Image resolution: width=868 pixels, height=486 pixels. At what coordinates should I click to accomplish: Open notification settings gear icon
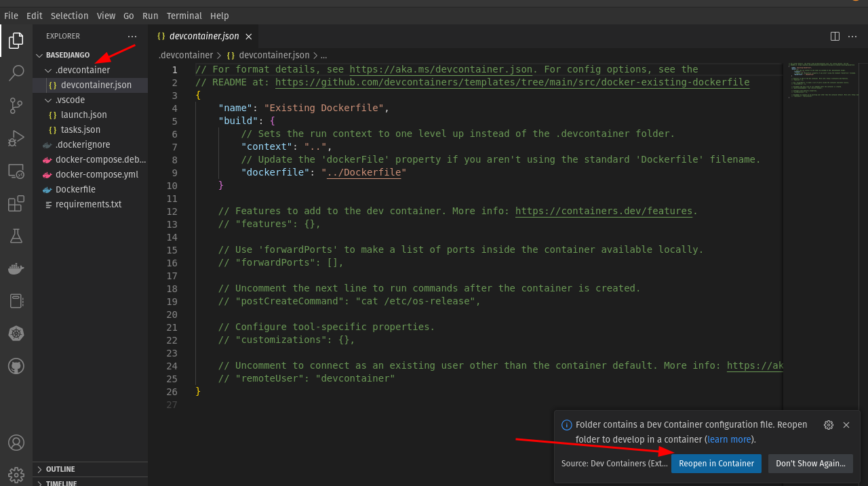(828, 425)
